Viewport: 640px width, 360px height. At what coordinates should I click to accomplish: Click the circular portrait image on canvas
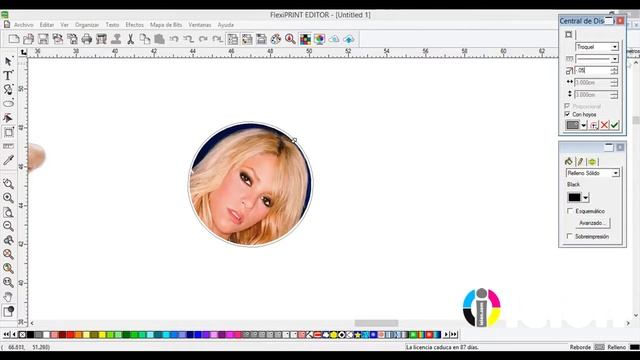(250, 184)
